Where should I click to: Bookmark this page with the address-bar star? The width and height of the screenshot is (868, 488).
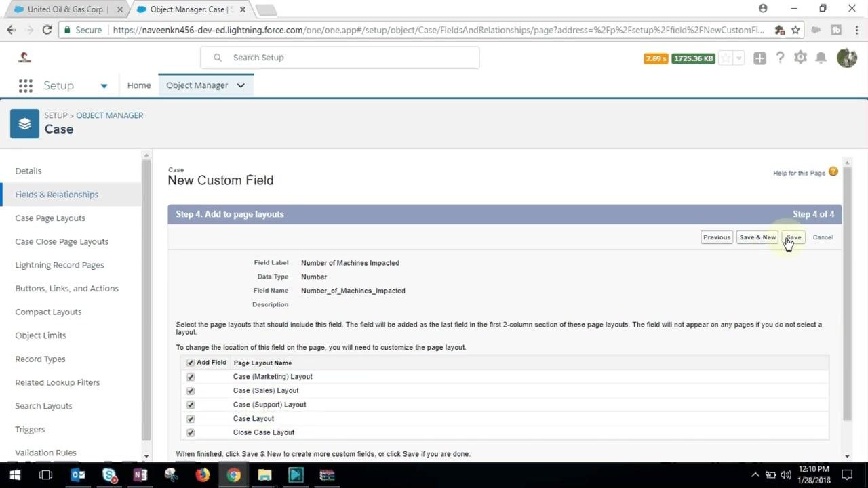(795, 30)
